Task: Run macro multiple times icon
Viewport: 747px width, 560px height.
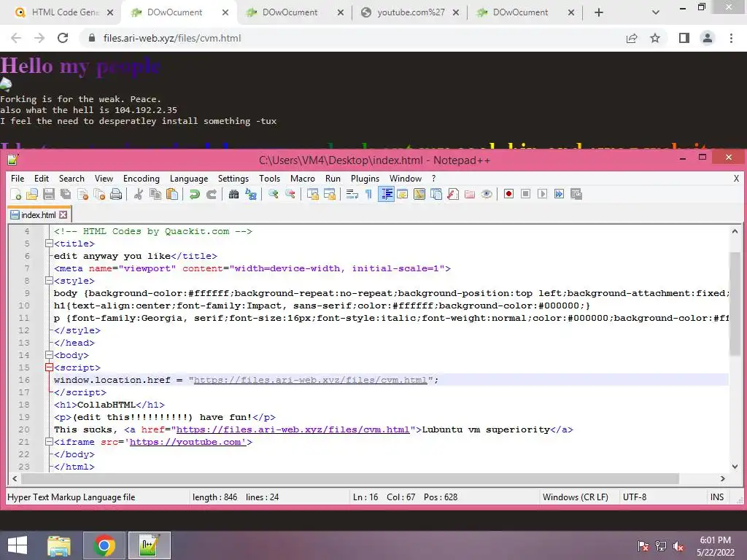Action: [560, 194]
